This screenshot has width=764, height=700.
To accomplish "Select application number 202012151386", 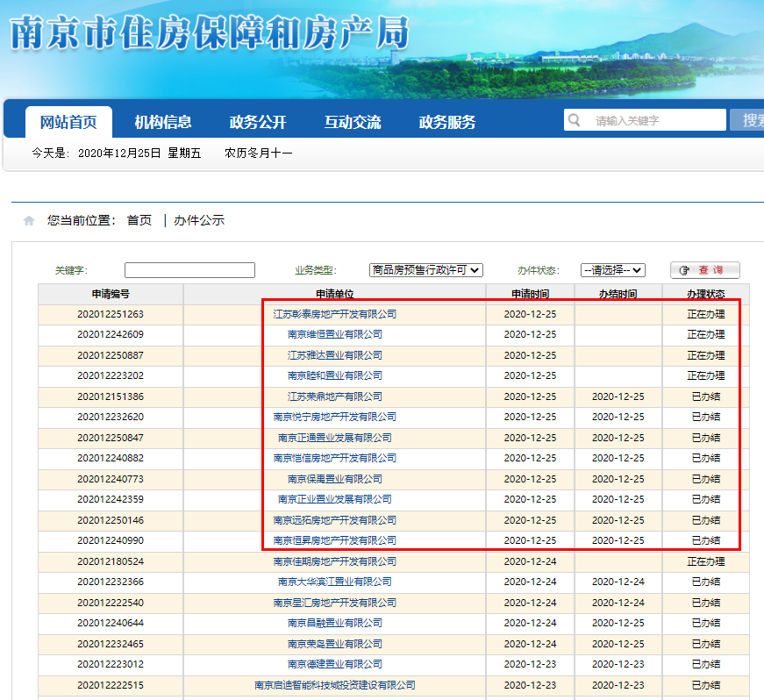I will click(x=111, y=396).
